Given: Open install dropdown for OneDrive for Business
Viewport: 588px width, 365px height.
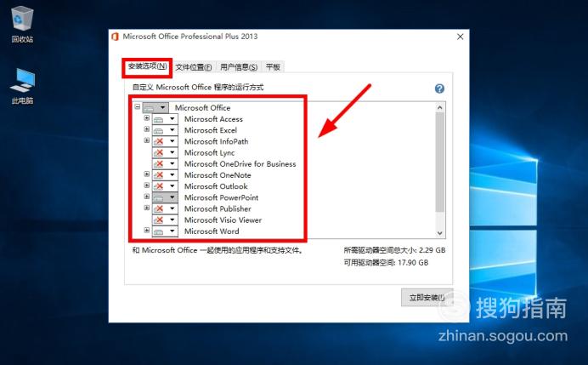Looking at the screenshot, I should click(x=172, y=163).
